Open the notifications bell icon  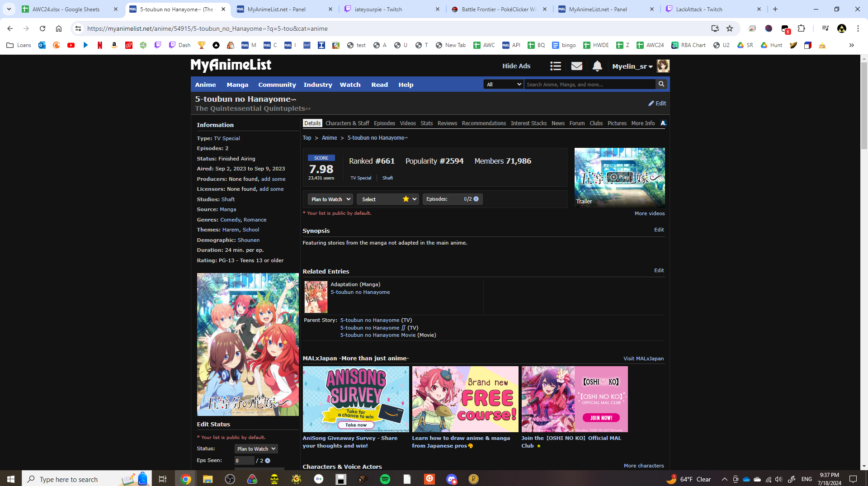(x=597, y=66)
